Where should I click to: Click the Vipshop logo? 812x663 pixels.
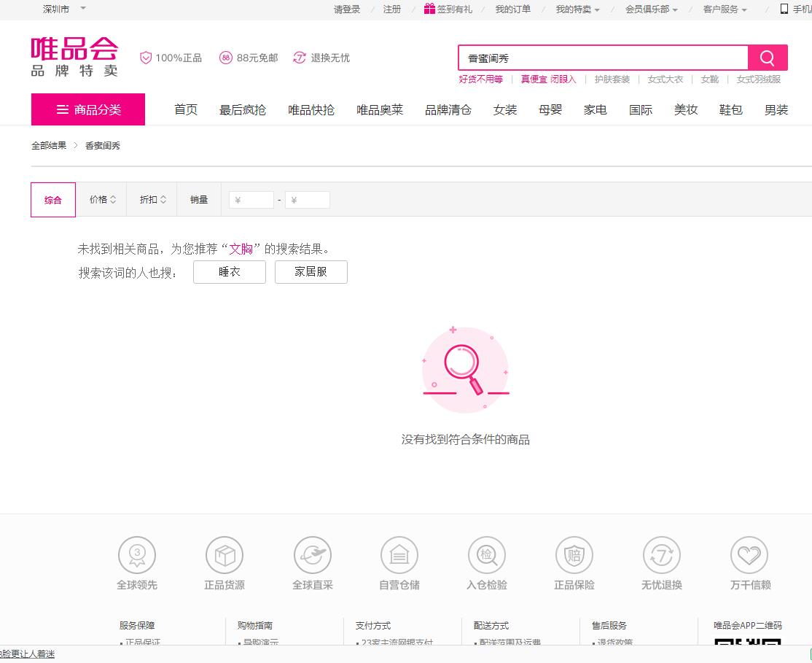[x=74, y=56]
